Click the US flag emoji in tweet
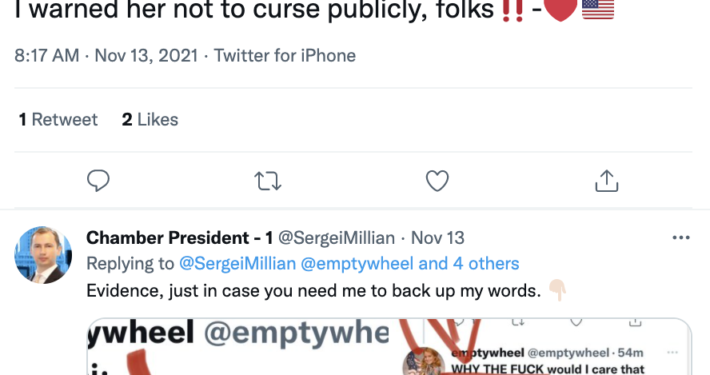 click(598, 9)
